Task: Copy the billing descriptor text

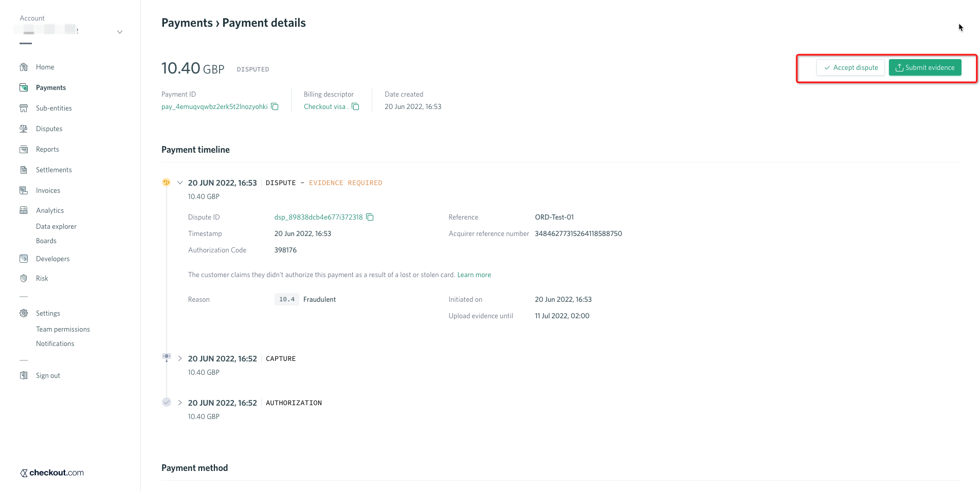Action: [x=355, y=106]
